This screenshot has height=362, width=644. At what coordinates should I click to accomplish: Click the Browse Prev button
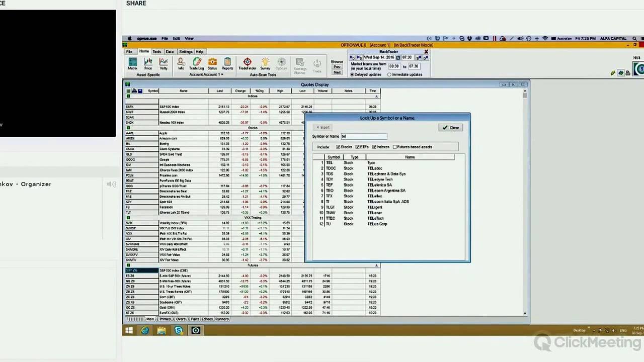(x=337, y=67)
